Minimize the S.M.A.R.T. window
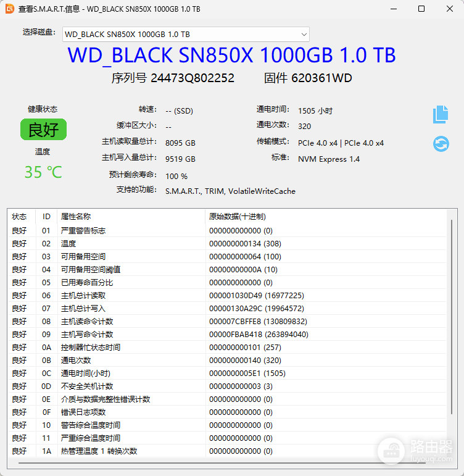 [x=394, y=9]
